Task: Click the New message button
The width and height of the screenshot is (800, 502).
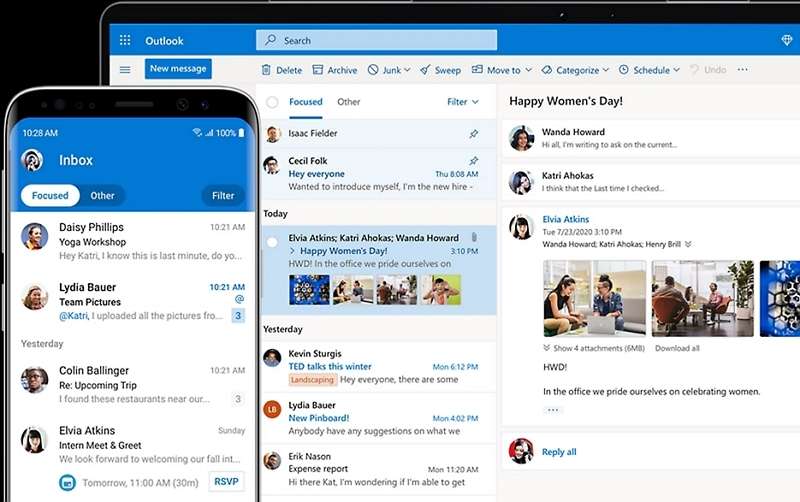Action: tap(178, 68)
